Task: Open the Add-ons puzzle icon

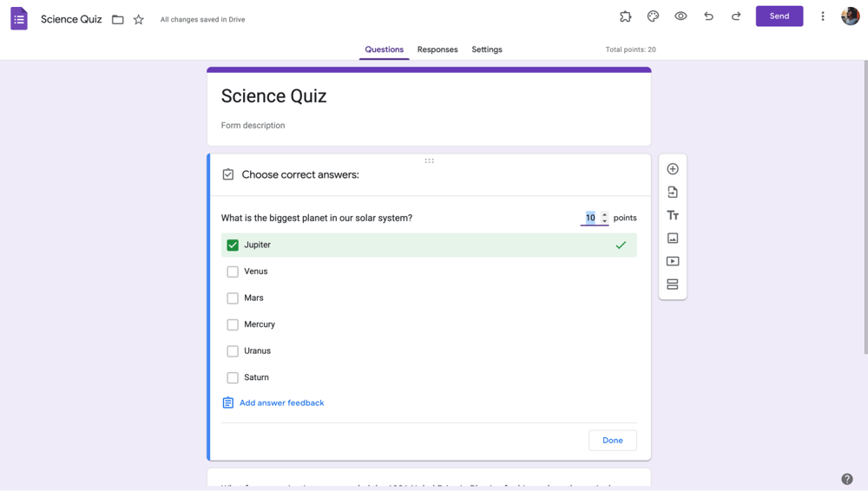Action: coord(625,16)
